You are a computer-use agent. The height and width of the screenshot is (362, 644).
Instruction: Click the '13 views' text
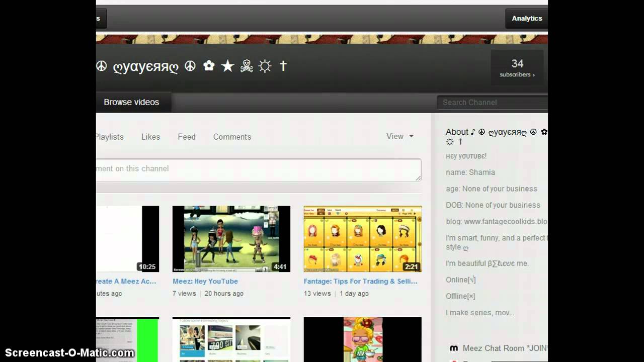tap(317, 294)
